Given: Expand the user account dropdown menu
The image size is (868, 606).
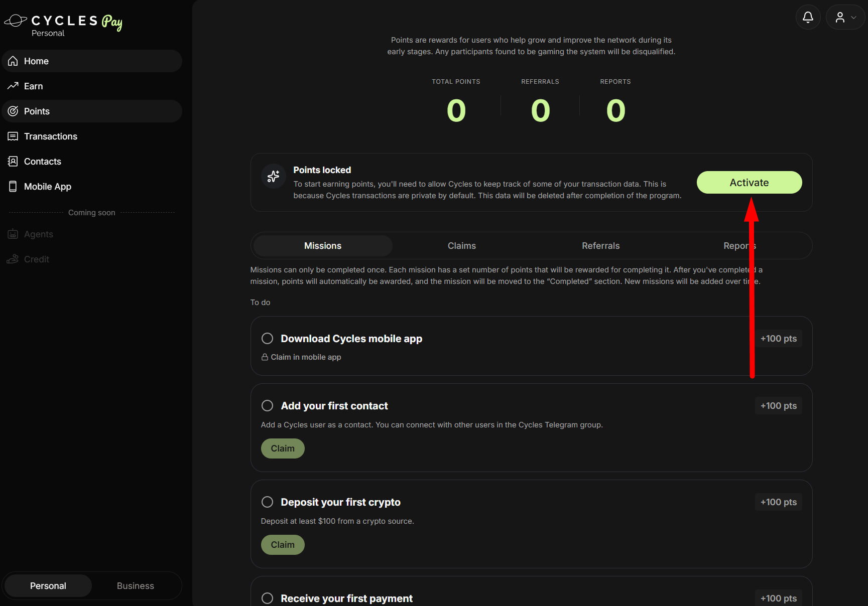Looking at the screenshot, I should (845, 18).
